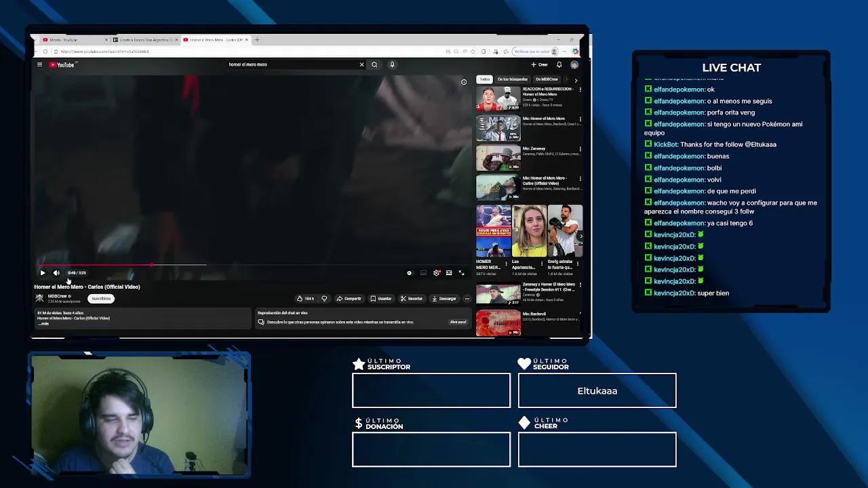This screenshot has width=868, height=488.
Task: Go to YouTube home via logo
Action: point(62,64)
